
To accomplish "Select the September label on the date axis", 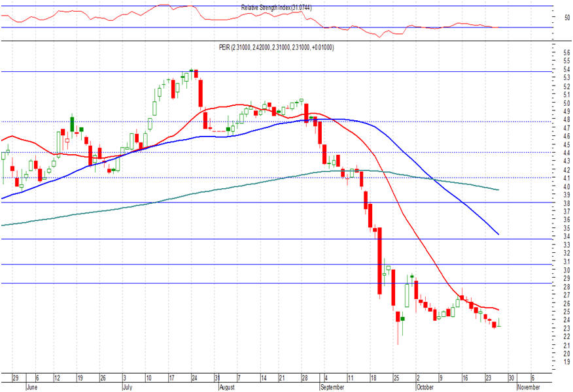I will pos(332,387).
